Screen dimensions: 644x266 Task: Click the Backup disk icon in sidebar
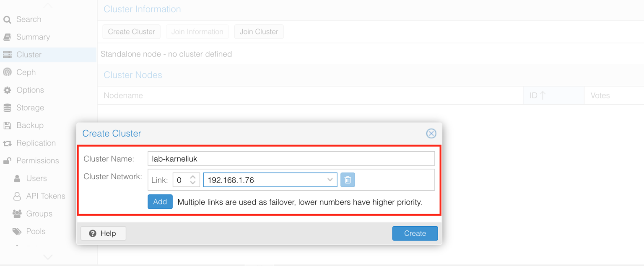[x=8, y=125]
